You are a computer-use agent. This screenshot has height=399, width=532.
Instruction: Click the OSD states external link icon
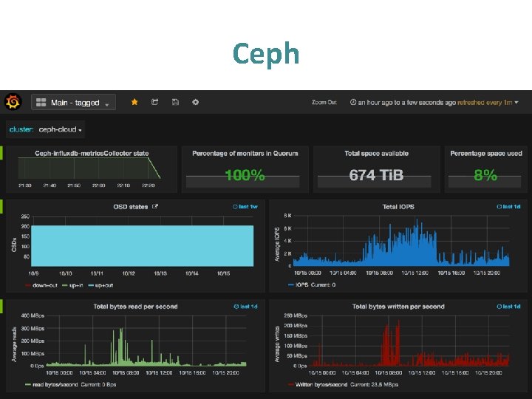(x=155, y=206)
